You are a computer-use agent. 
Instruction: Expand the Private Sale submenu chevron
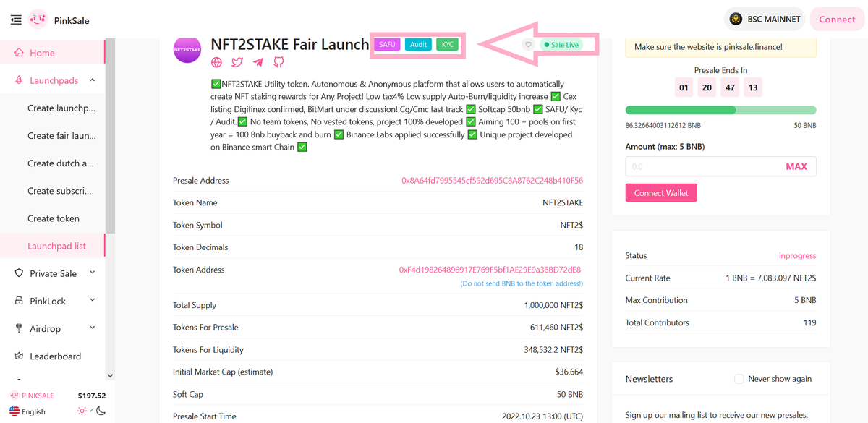click(x=93, y=273)
